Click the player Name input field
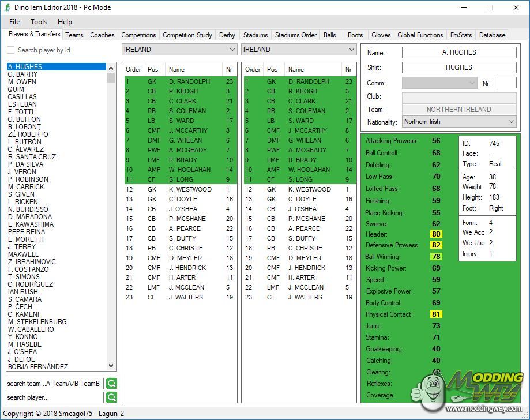 458,52
